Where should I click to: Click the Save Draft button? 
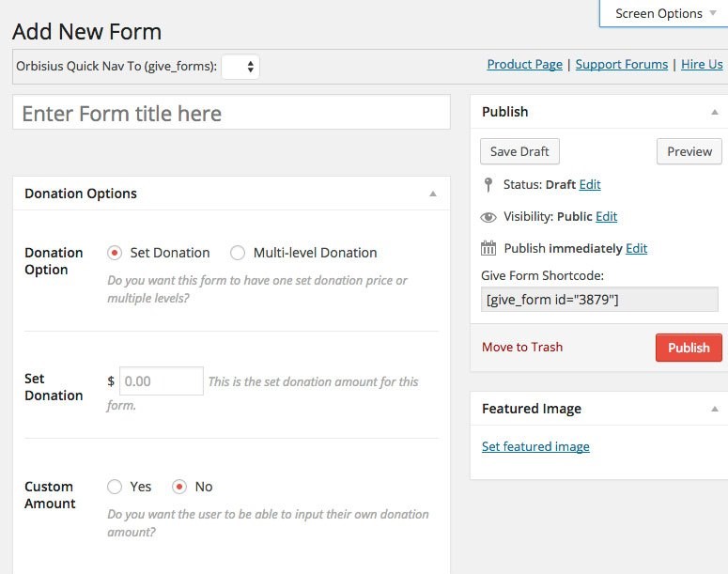coord(519,151)
